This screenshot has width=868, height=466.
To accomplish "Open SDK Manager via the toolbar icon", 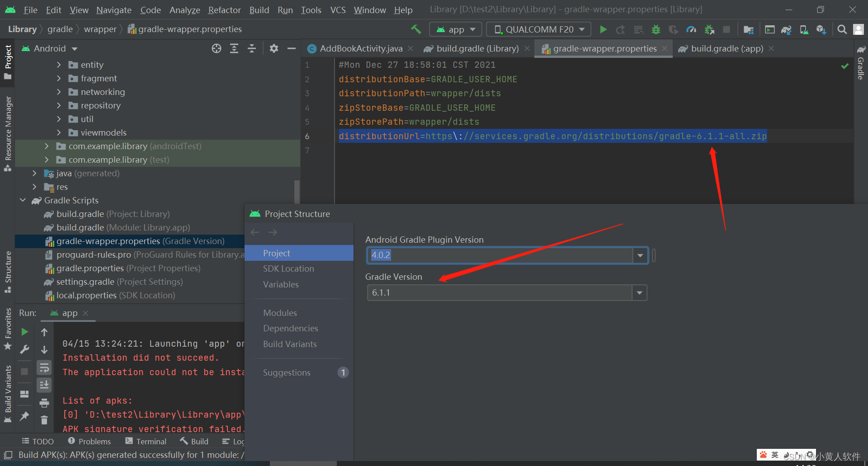I will click(x=821, y=29).
